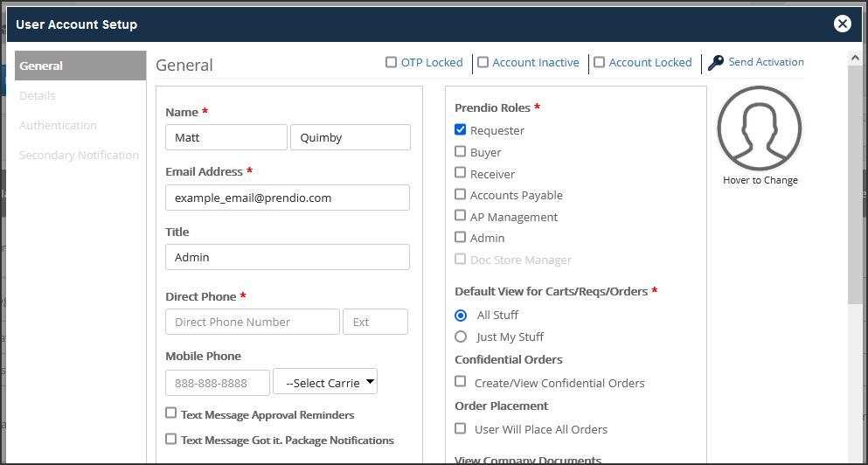
Task: Click the Account Inactive label link
Action: [x=536, y=63]
